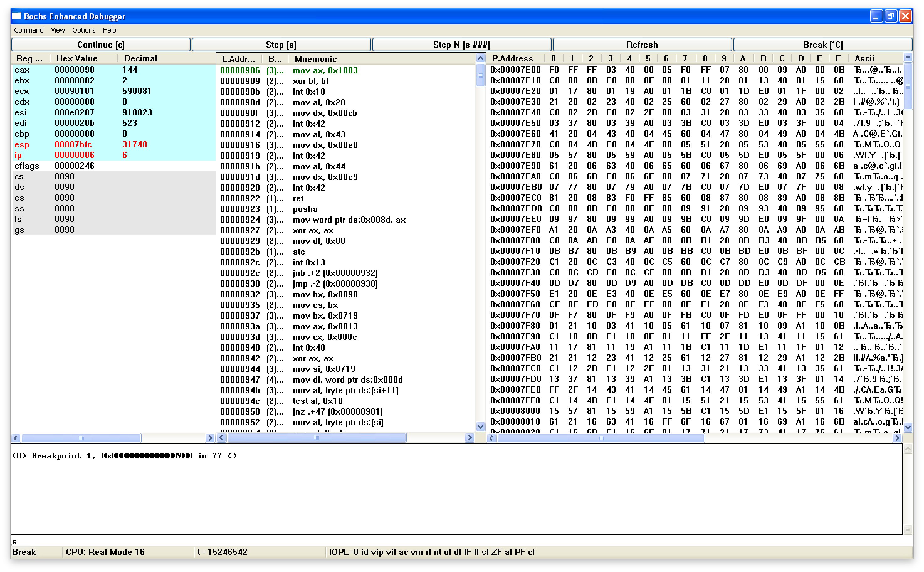The image size is (924, 572).
Task: Open the View menu
Action: [x=58, y=30]
